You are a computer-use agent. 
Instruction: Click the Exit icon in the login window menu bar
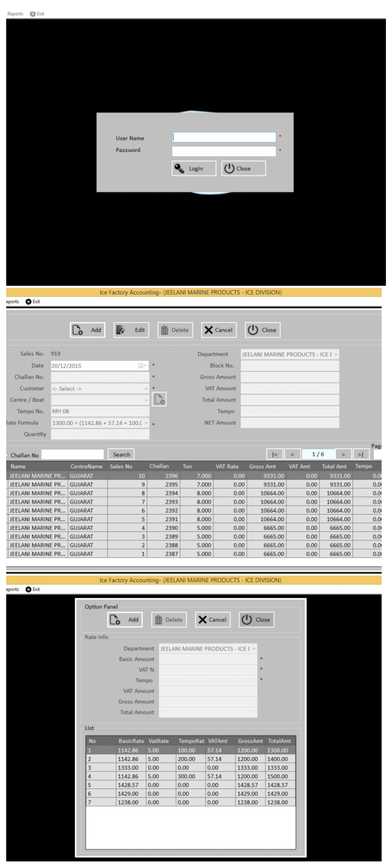click(x=37, y=14)
